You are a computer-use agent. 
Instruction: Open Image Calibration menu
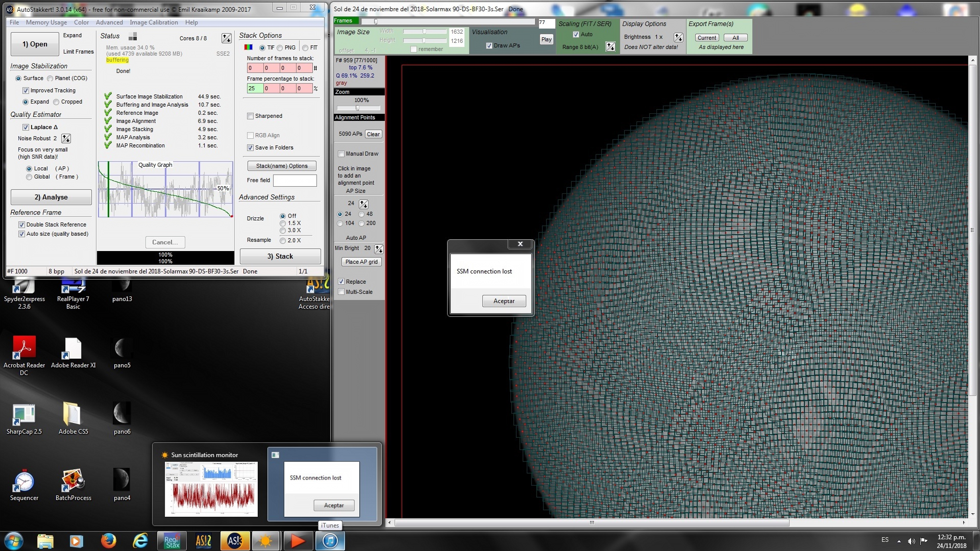coord(154,22)
